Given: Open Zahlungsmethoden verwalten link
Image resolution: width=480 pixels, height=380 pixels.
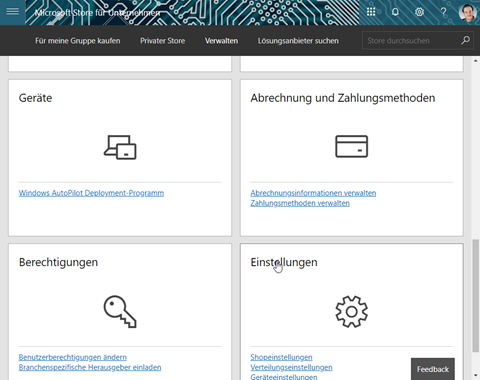Looking at the screenshot, I should pos(300,203).
